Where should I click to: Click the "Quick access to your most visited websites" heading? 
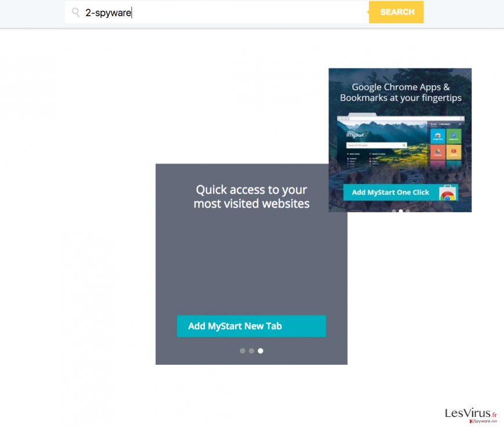coord(251,197)
